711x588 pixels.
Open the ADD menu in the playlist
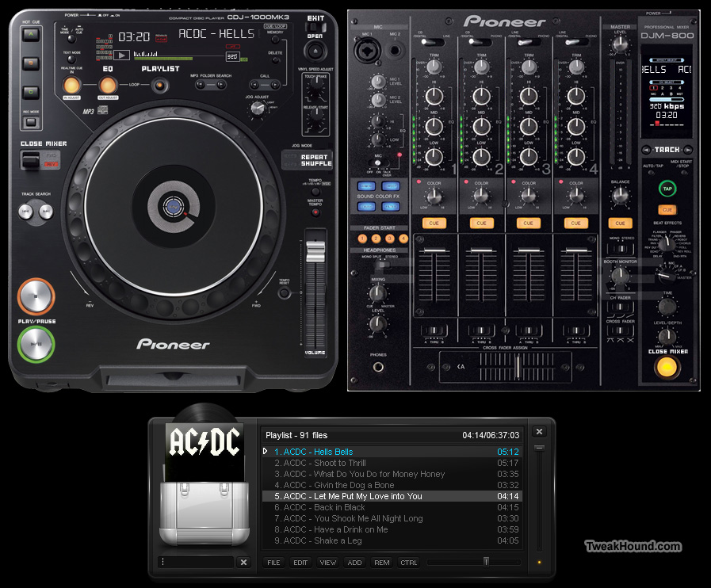point(354,563)
